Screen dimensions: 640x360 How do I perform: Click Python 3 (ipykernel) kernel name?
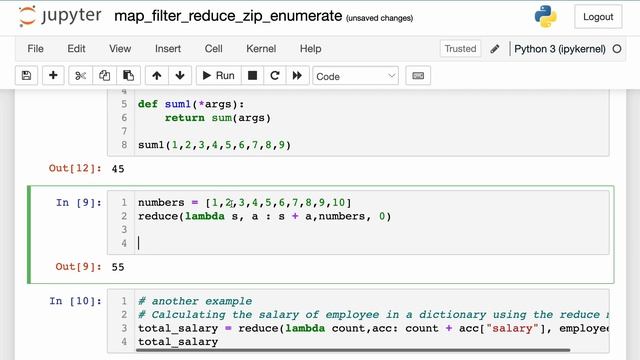[560, 49]
